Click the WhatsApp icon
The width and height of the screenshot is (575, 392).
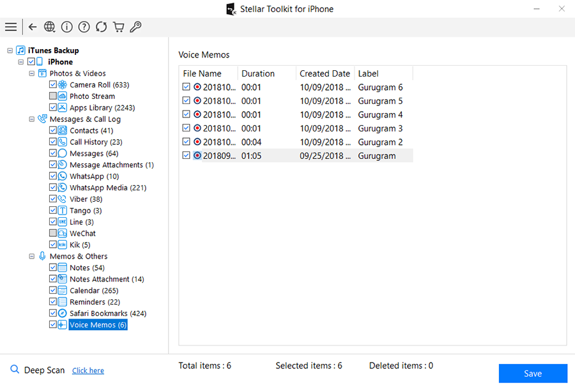pyautogui.click(x=63, y=176)
